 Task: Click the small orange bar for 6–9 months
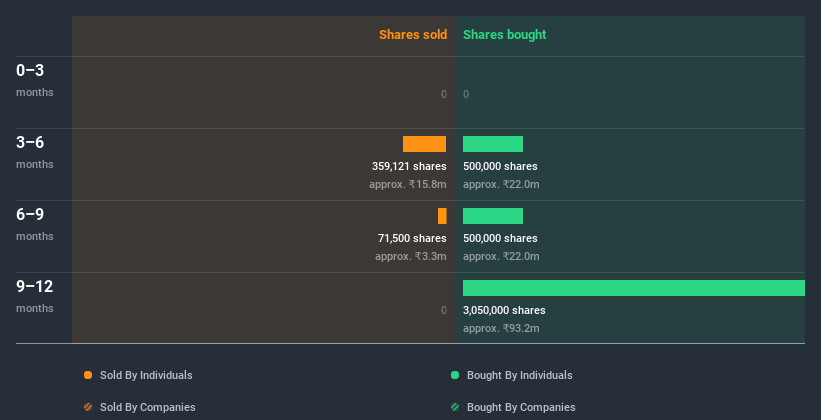pyautogui.click(x=442, y=216)
